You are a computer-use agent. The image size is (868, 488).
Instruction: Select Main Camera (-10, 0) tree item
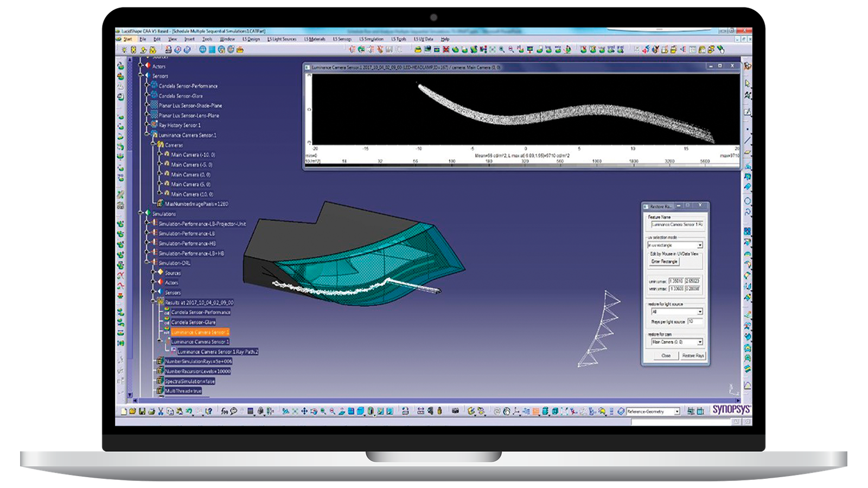[x=193, y=155]
